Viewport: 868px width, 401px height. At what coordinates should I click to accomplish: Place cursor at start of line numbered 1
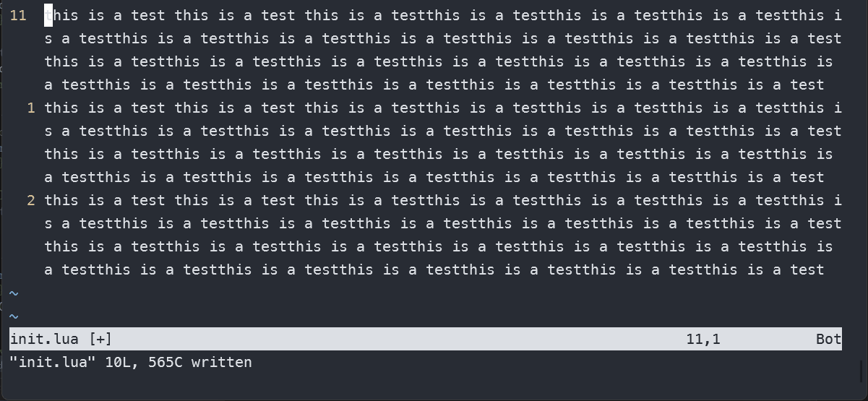click(x=46, y=108)
